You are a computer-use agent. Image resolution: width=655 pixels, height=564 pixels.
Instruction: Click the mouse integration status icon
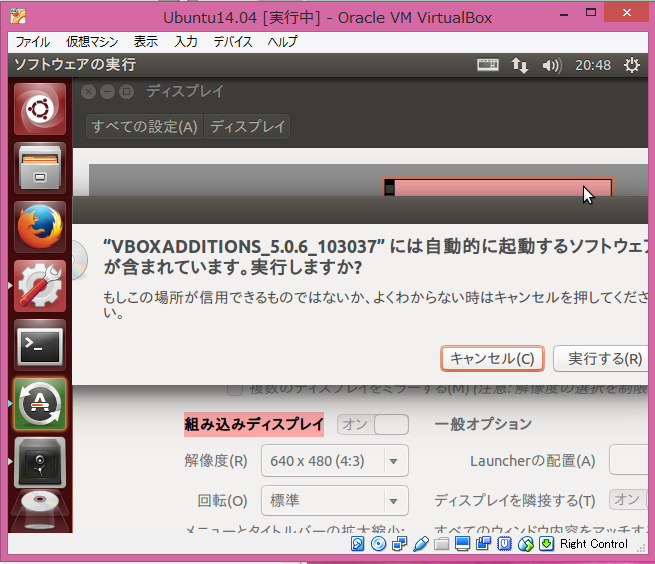[526, 544]
